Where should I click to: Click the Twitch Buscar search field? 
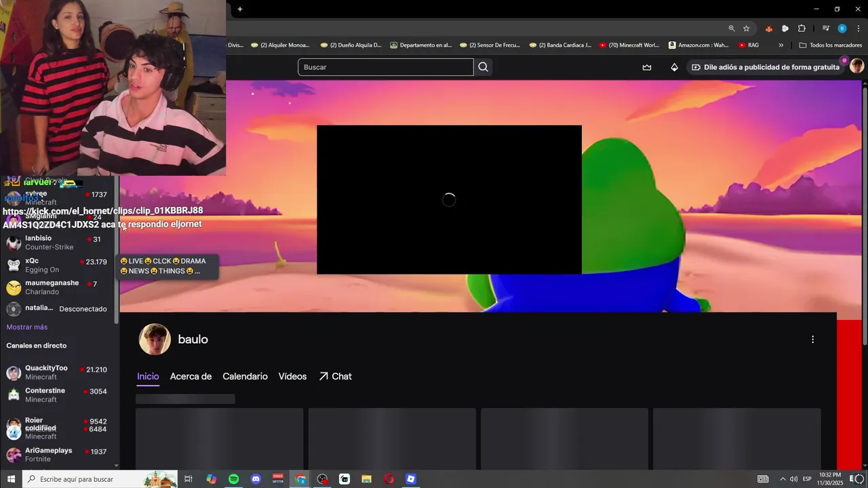(385, 67)
